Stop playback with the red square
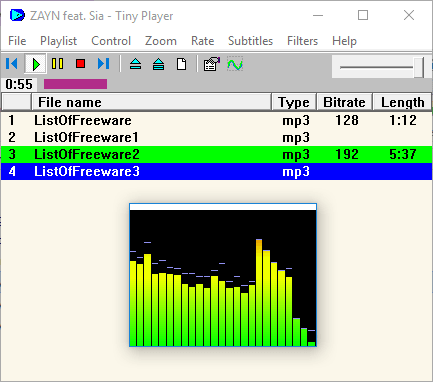The height and width of the screenshot is (382, 433). [x=80, y=64]
